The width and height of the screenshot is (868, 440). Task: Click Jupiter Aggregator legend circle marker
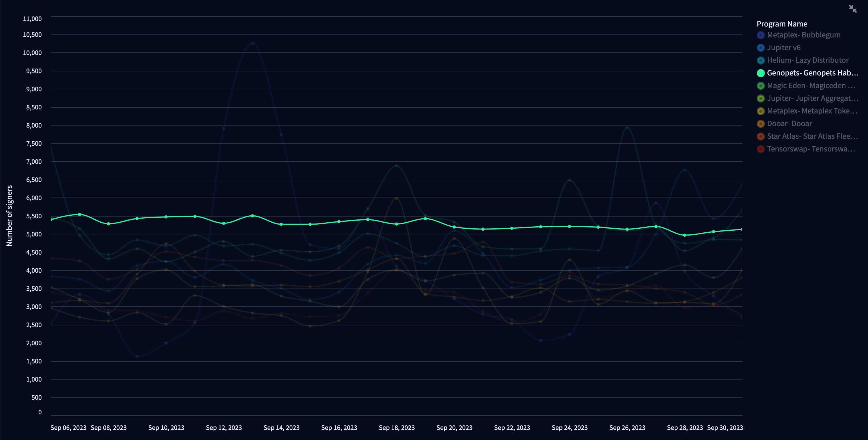(761, 99)
